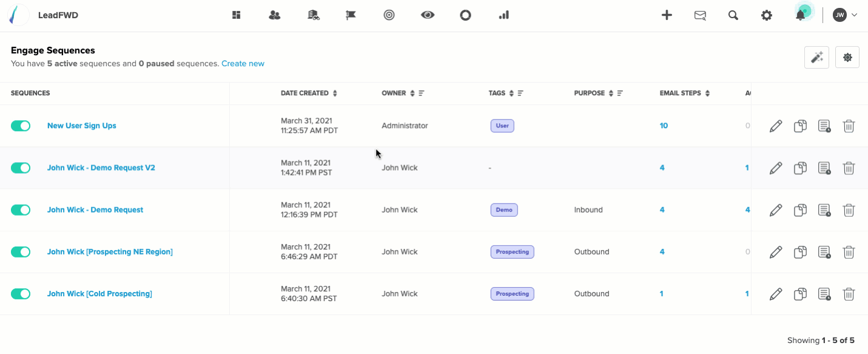
Task: Duplicate the New User Sign Ups sequence
Action: (x=800, y=126)
